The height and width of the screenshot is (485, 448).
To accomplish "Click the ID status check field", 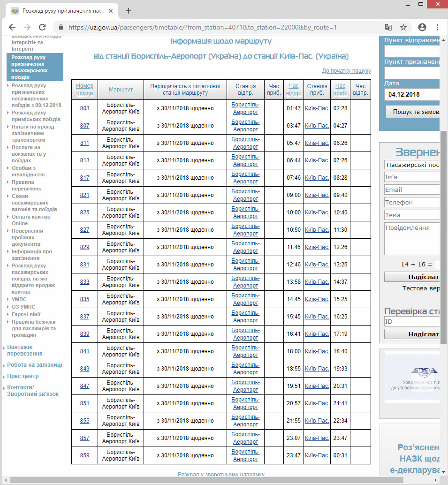I will pos(412,321).
